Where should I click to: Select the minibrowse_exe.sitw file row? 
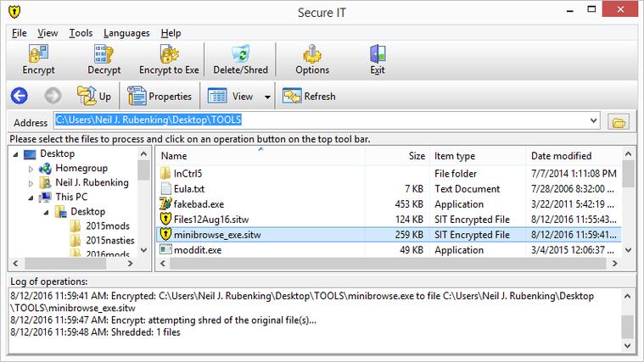[389, 235]
